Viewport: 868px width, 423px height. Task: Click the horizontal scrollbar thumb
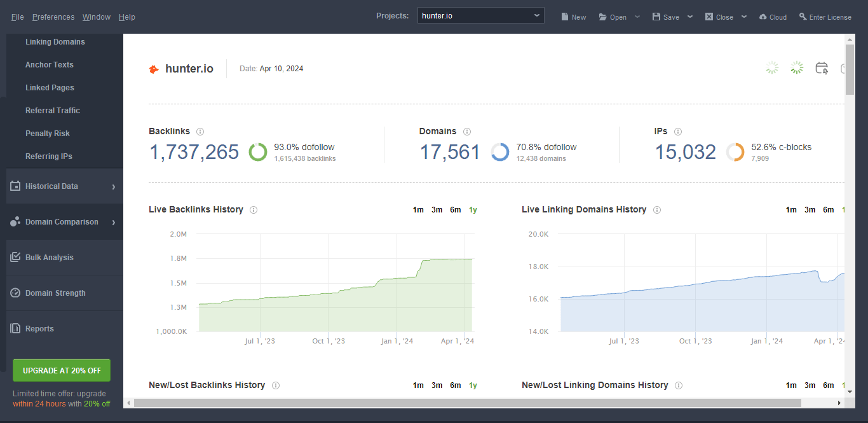point(468,403)
